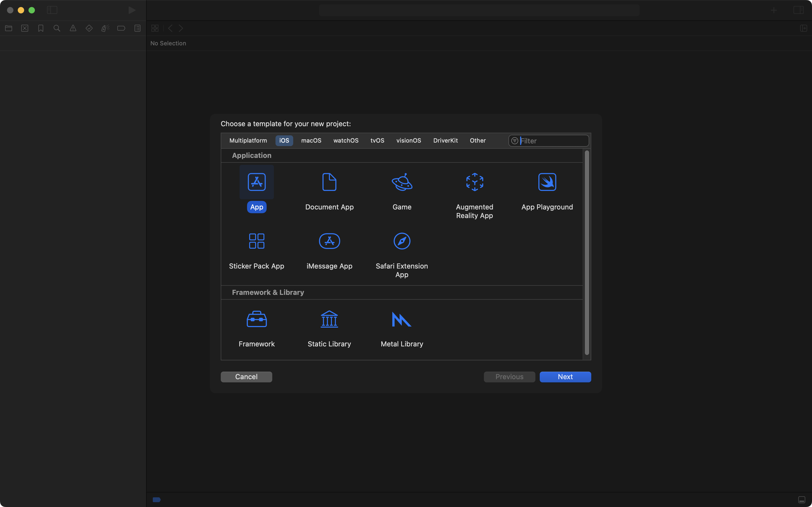Open the filter options icon in search field
812x507 pixels.
pos(515,141)
